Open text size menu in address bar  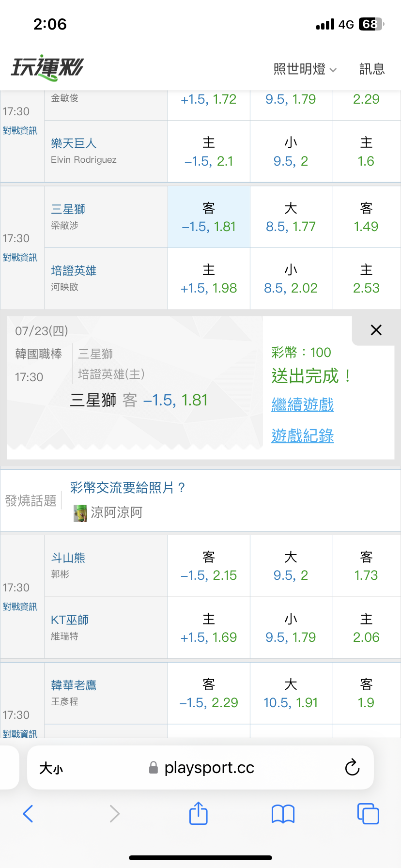pyautogui.click(x=51, y=768)
